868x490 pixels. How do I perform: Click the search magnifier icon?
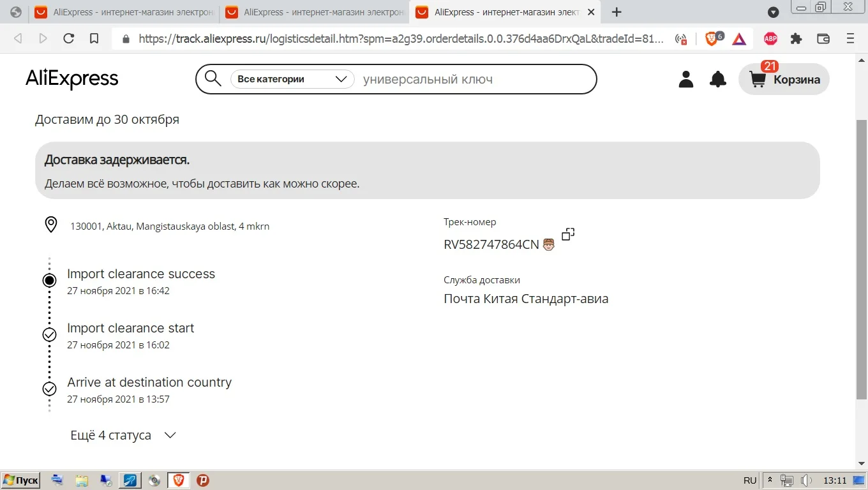tap(213, 79)
